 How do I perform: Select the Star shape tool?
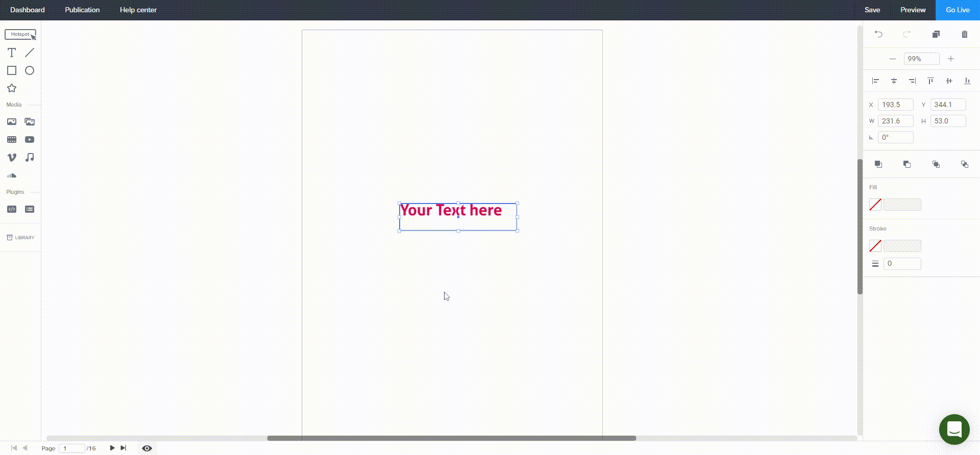coord(12,88)
